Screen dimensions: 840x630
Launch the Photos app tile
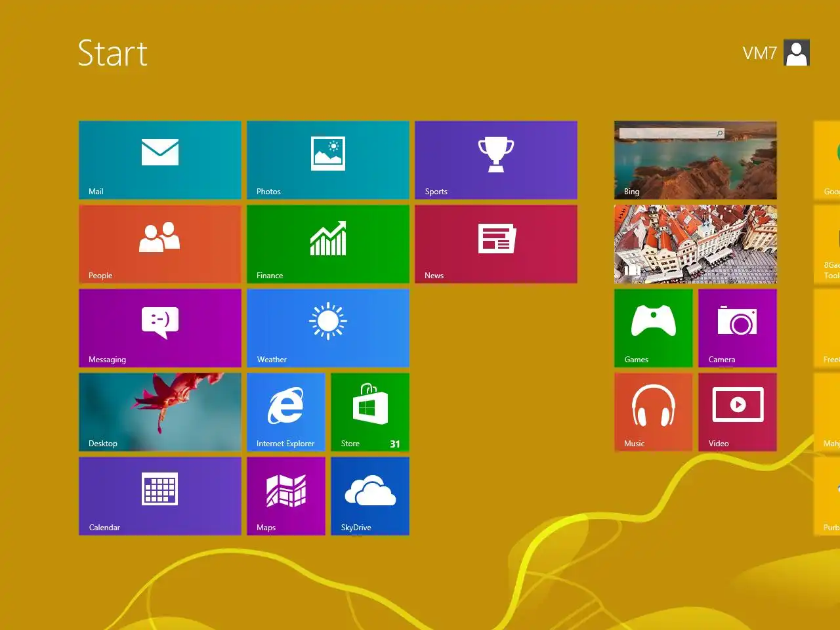(328, 160)
